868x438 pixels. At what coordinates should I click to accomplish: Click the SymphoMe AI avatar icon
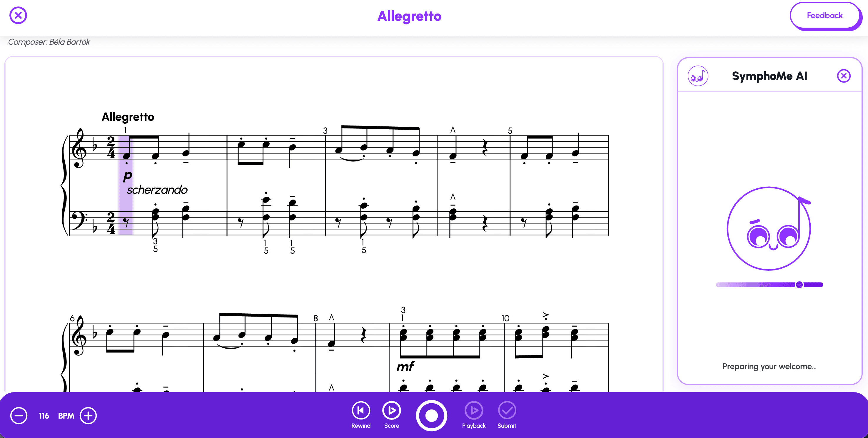click(698, 76)
